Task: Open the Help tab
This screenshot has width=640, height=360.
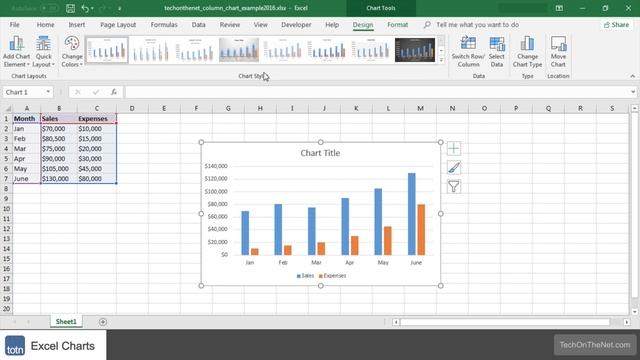Action: (x=332, y=25)
